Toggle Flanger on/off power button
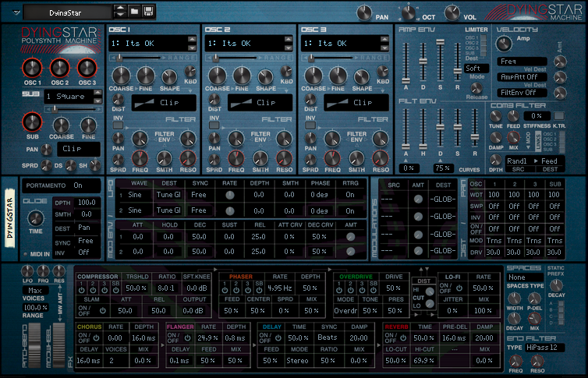This screenshot has width=588, height=378. 187,338
